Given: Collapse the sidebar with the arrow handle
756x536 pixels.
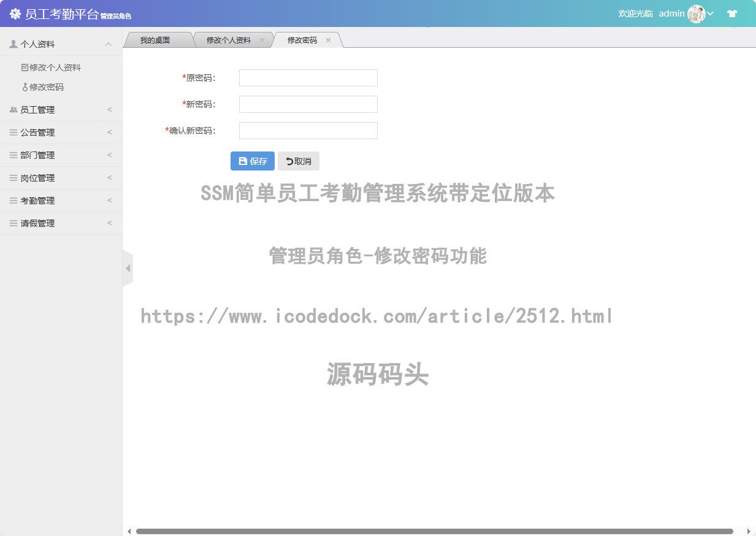Looking at the screenshot, I should pyautogui.click(x=128, y=268).
